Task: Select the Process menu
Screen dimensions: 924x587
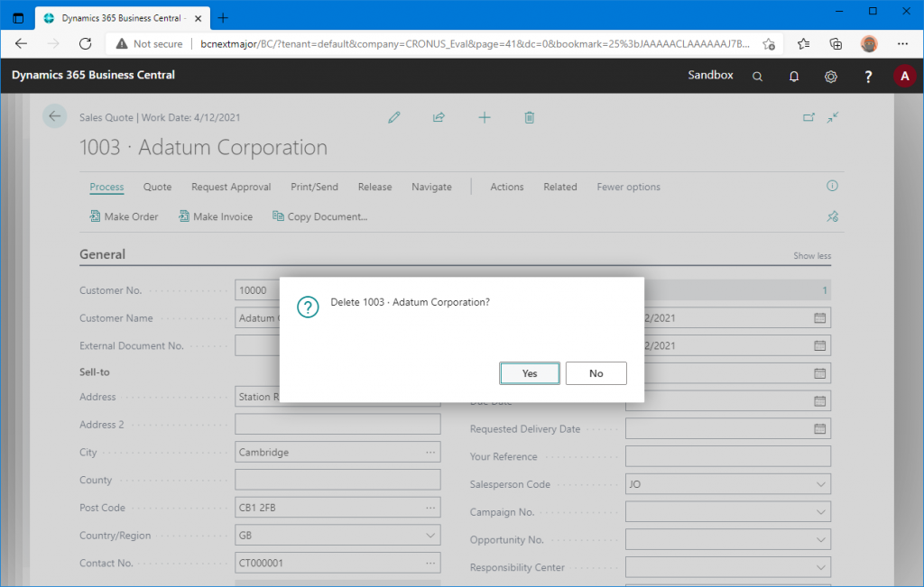Action: tap(106, 187)
